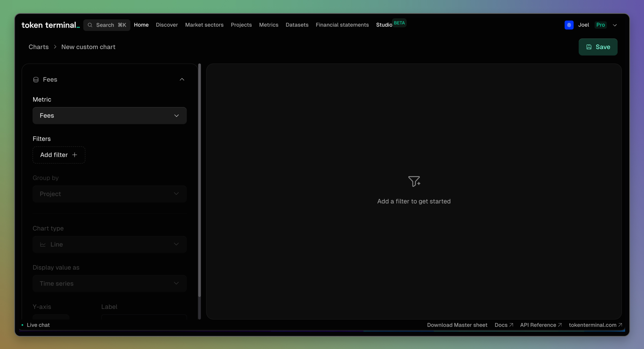Click the Fees database stack icon
Screen dimensions: 644x349
click(36, 79)
